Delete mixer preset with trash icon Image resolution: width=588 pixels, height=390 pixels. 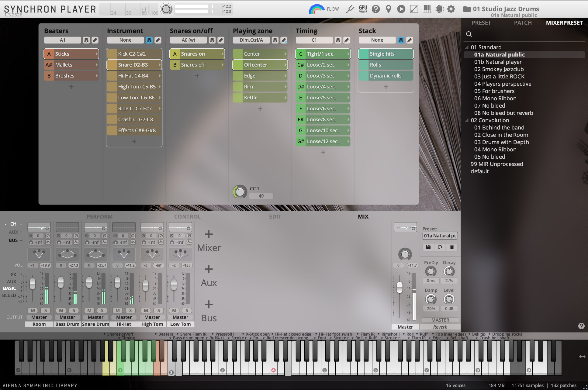point(452,247)
